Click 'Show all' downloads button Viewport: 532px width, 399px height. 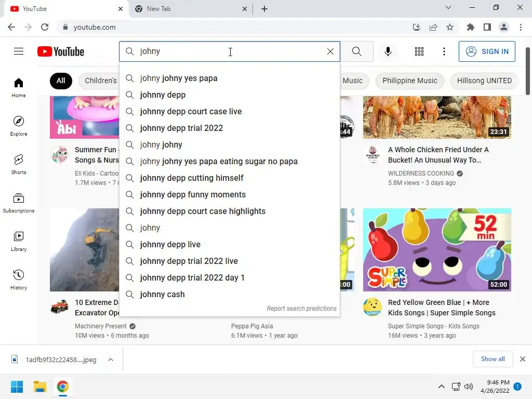click(493, 359)
